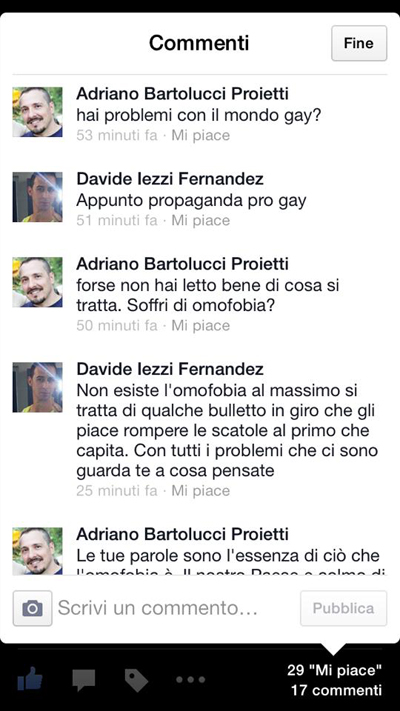Focus the 'Scrivi un commento...' field
The width and height of the screenshot is (400, 711).
point(176,608)
